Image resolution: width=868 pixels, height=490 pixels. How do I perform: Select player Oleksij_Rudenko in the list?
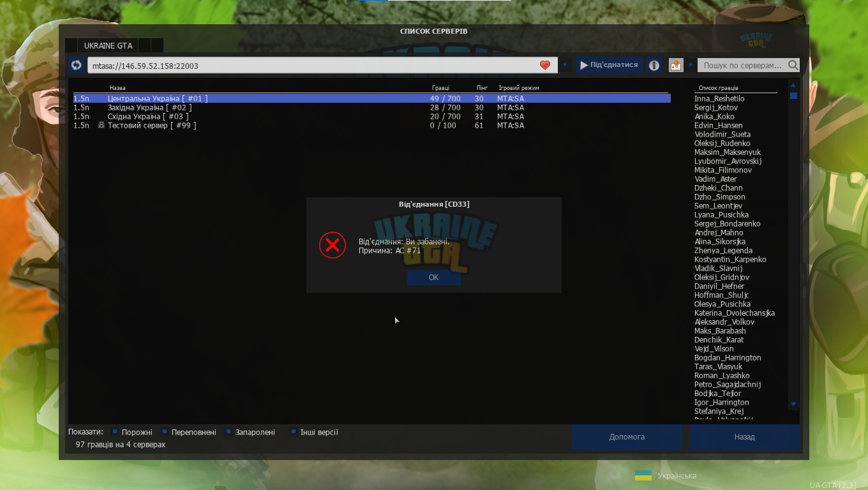coord(722,144)
